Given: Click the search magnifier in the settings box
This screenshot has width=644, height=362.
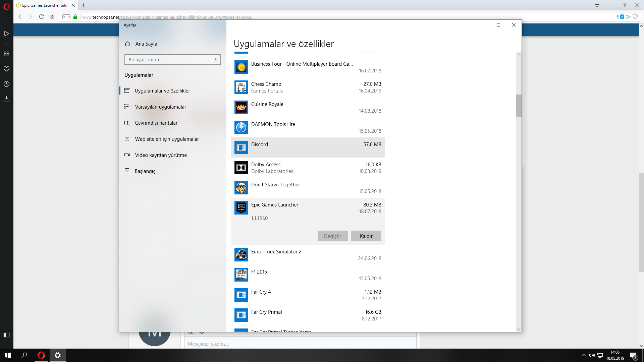Looking at the screenshot, I should point(216,60).
